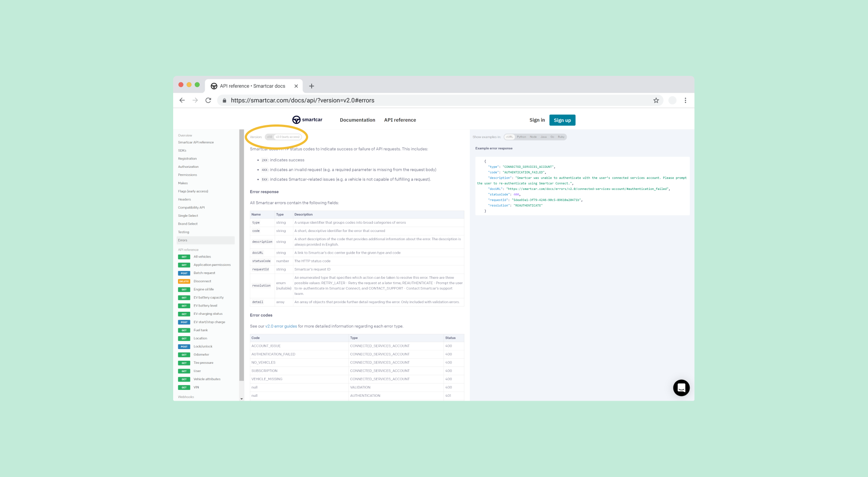Click sidebar scroll down arrow
Viewport: 868px width, 477px height.
point(241,399)
